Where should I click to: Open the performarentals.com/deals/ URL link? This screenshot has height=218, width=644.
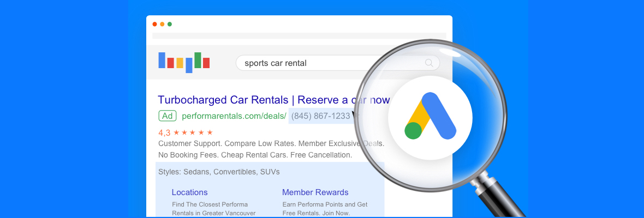(x=234, y=116)
